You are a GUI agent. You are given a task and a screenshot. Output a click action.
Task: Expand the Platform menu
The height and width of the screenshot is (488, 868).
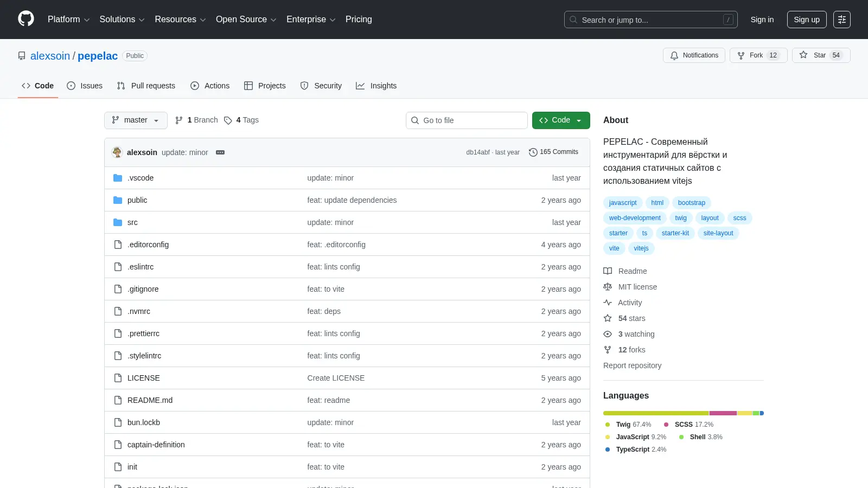pos(68,20)
